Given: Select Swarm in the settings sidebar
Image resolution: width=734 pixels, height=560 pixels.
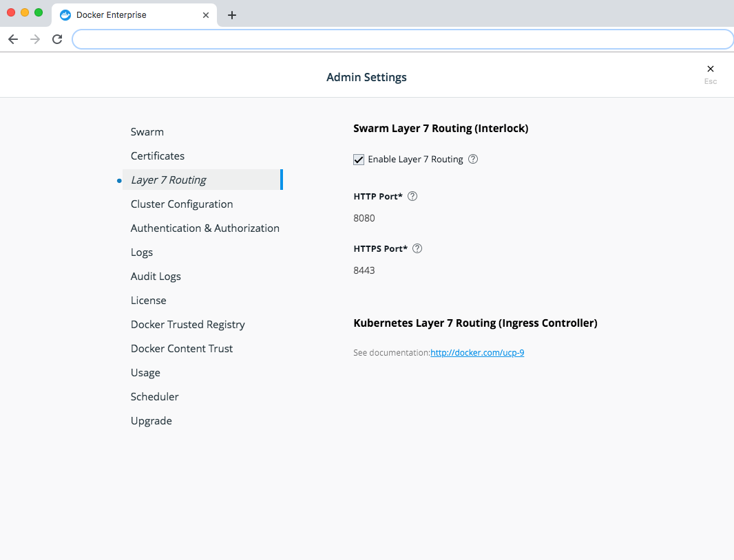Looking at the screenshot, I should [x=147, y=131].
